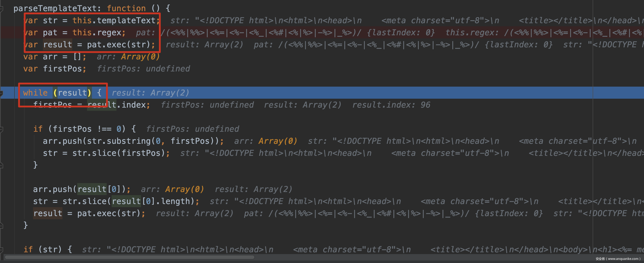Click the function keyword on first line
Viewport: 644px width, 263px height.
126,8
